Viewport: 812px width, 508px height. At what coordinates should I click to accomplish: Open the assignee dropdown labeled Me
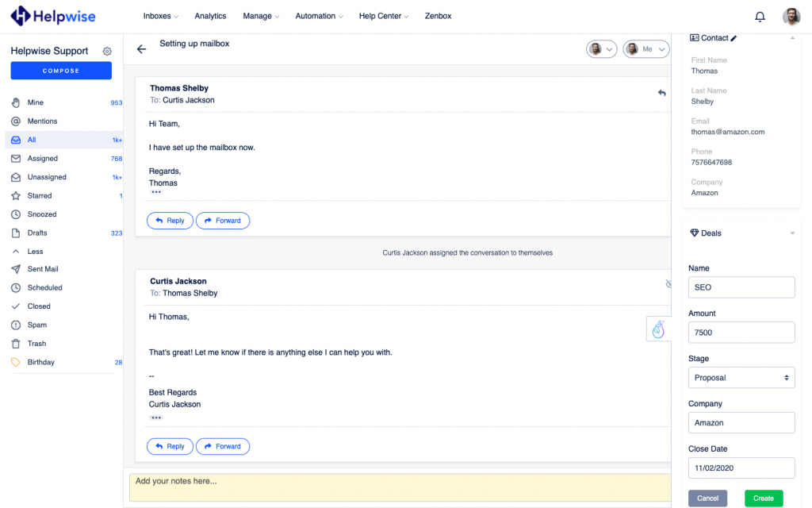(x=645, y=49)
